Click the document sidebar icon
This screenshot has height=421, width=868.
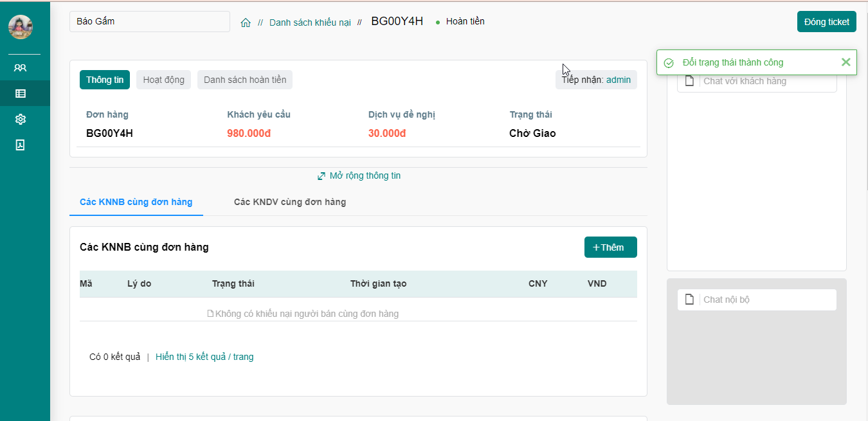(x=21, y=145)
